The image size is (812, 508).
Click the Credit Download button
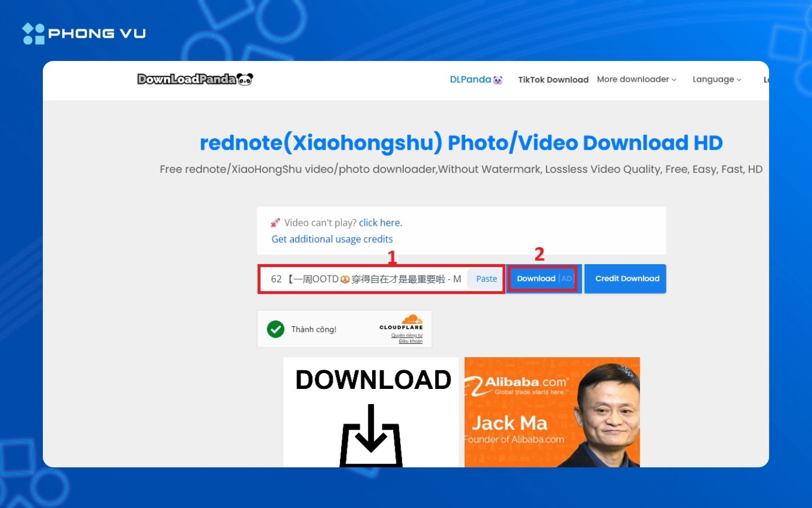tap(625, 278)
